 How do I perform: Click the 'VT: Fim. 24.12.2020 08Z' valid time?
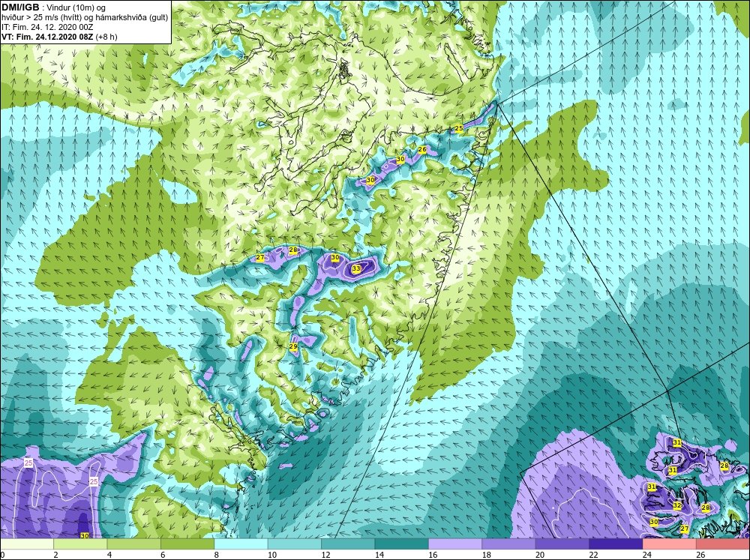coord(47,36)
